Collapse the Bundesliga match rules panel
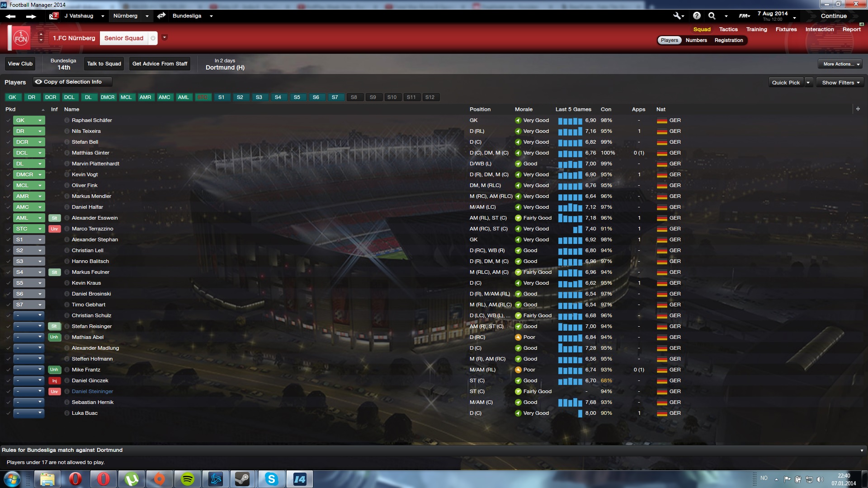The height and width of the screenshot is (488, 868). 862,450
